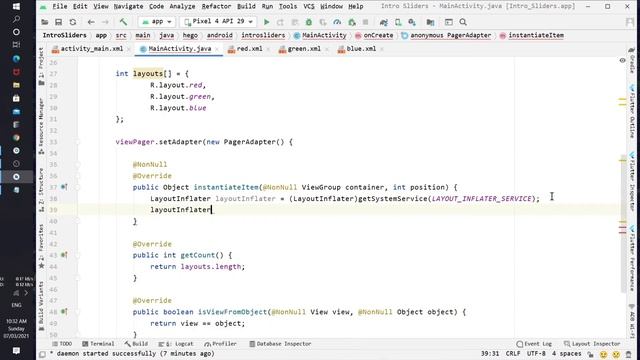
Task: Open the UTF-8 encoding selector
Action: point(536,354)
